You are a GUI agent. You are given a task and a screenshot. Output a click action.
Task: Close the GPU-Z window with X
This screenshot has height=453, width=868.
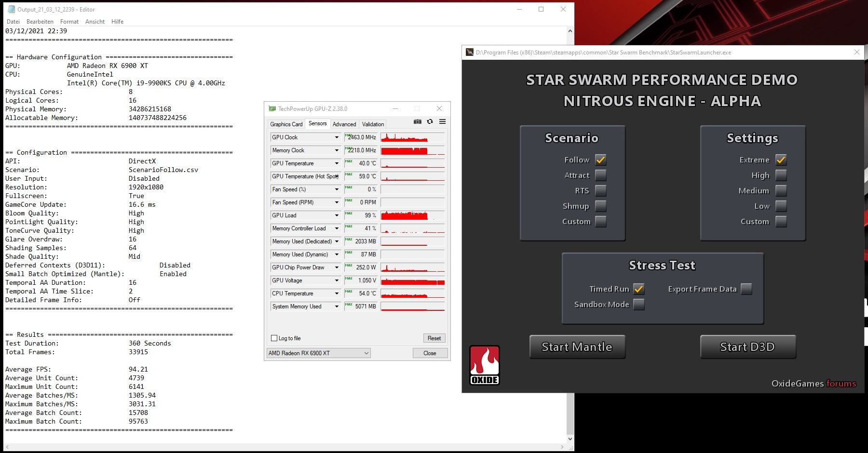point(439,108)
